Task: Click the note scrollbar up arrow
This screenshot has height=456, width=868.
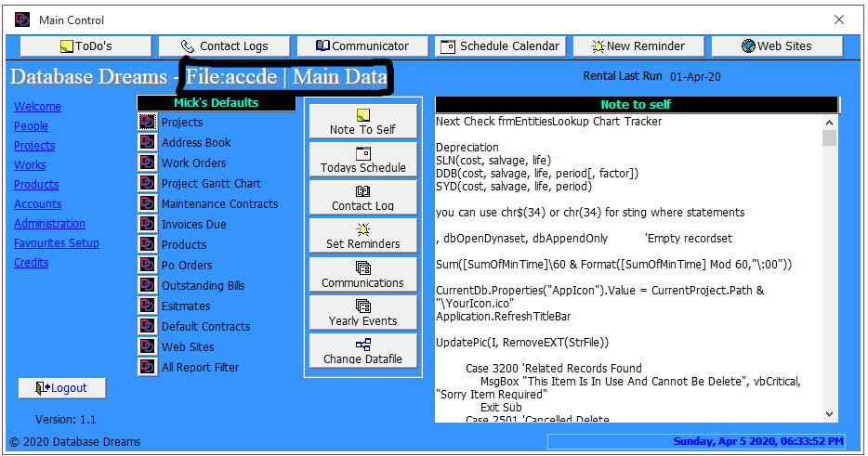Action: 829,123
